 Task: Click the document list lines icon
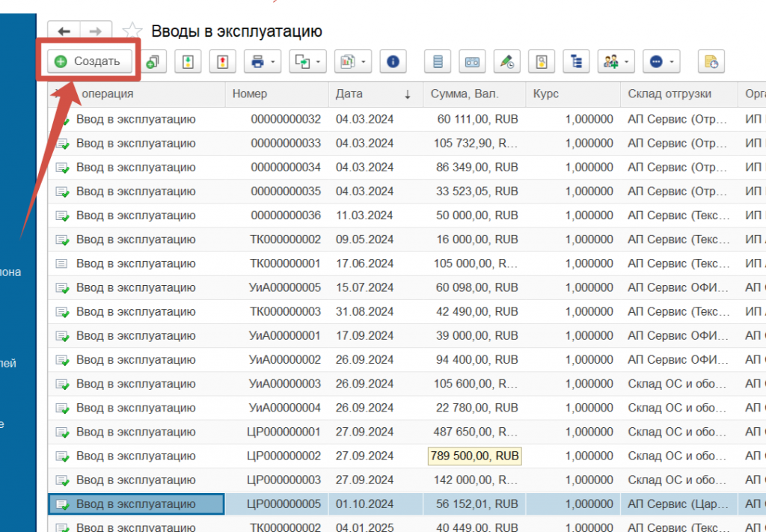[x=438, y=62]
